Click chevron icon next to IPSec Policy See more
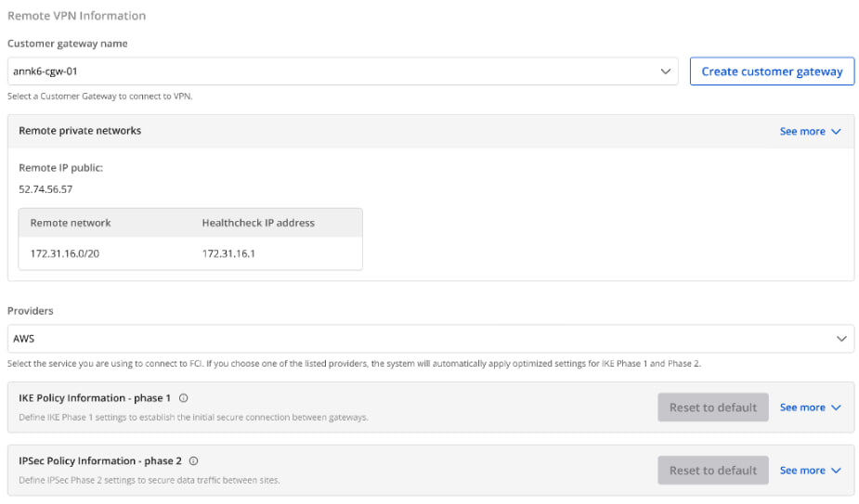Viewport: 859px width, 504px height. 836,471
